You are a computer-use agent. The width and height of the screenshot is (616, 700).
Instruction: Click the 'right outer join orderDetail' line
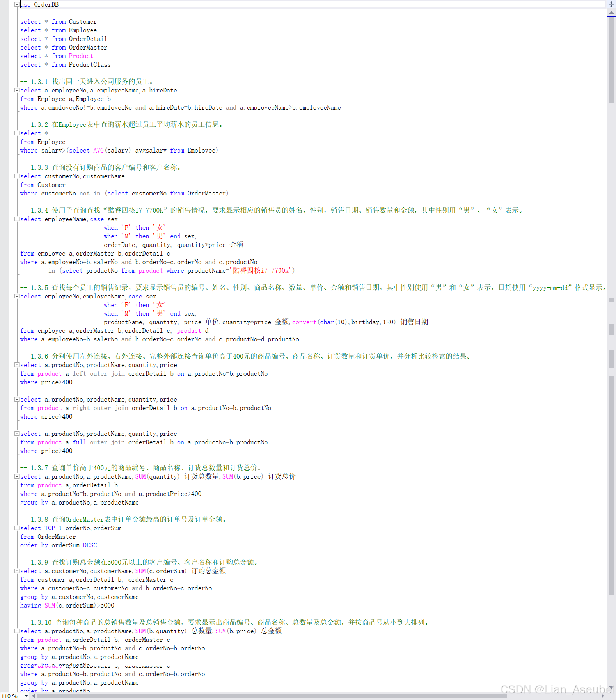pyautogui.click(x=146, y=408)
